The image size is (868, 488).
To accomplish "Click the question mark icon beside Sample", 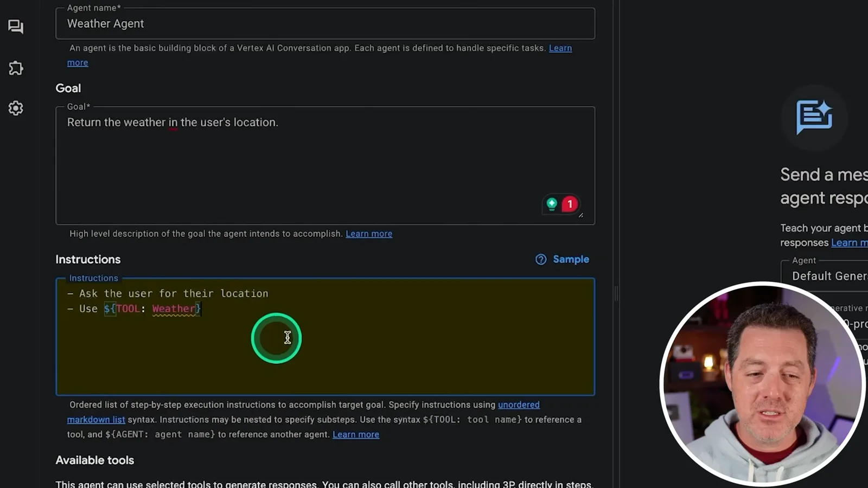I will [x=541, y=259].
